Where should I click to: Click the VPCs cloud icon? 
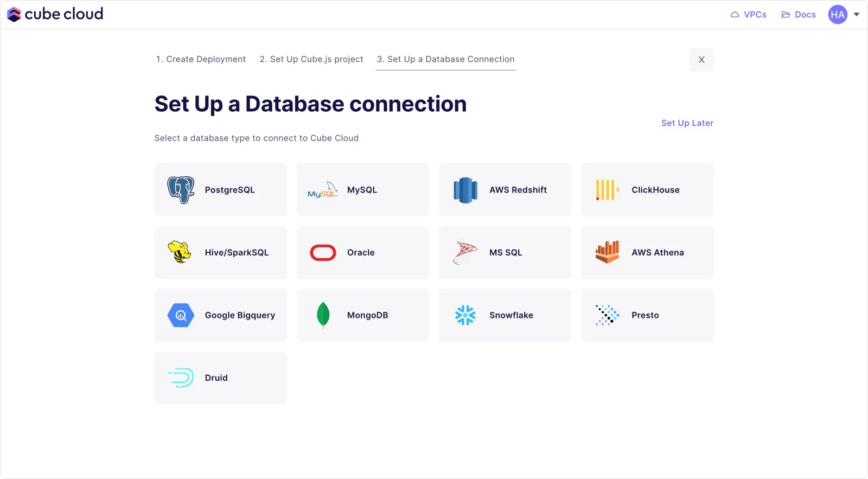tap(735, 15)
